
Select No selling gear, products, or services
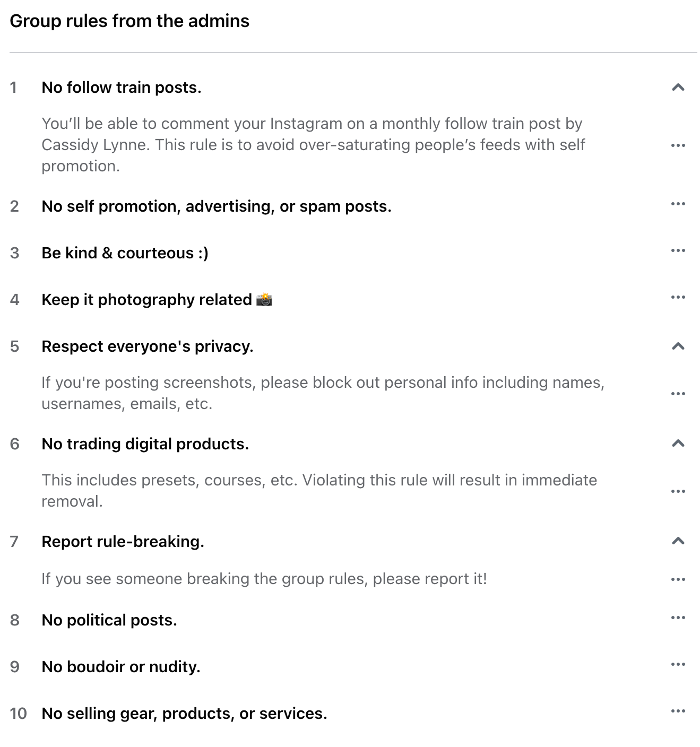click(x=184, y=714)
